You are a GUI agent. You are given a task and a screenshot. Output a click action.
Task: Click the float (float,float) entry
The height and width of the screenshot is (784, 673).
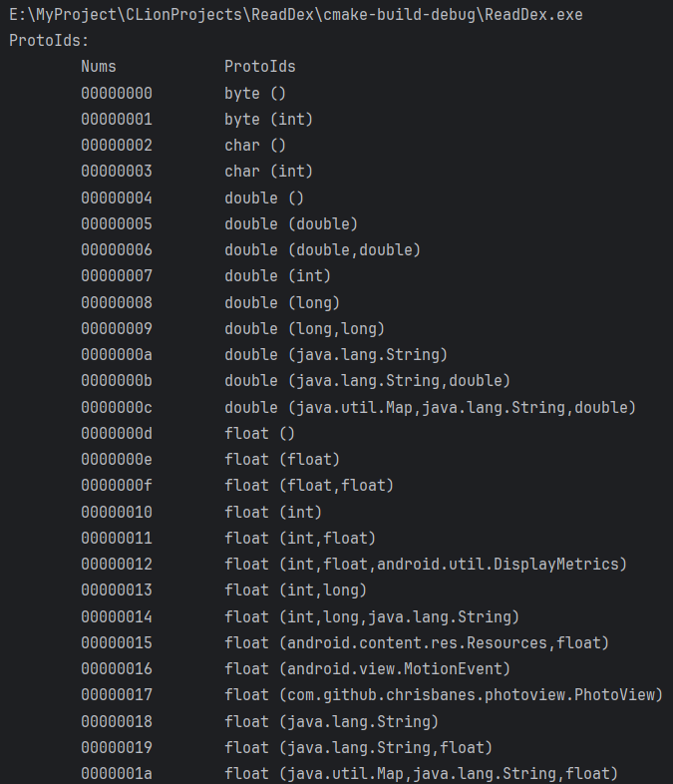(x=309, y=485)
